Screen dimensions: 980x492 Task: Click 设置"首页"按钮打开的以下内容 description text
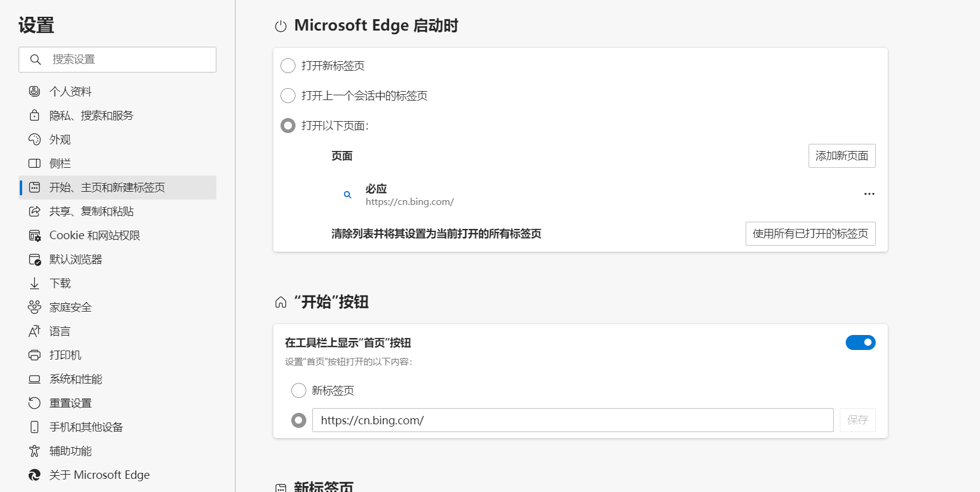[349, 362]
